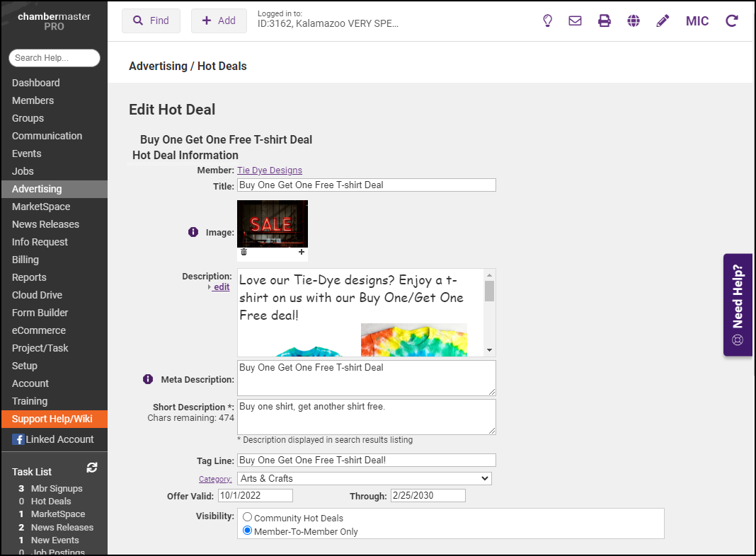Select Community Hot Deals visibility
Viewport: 756px width, 556px height.
[247, 518]
